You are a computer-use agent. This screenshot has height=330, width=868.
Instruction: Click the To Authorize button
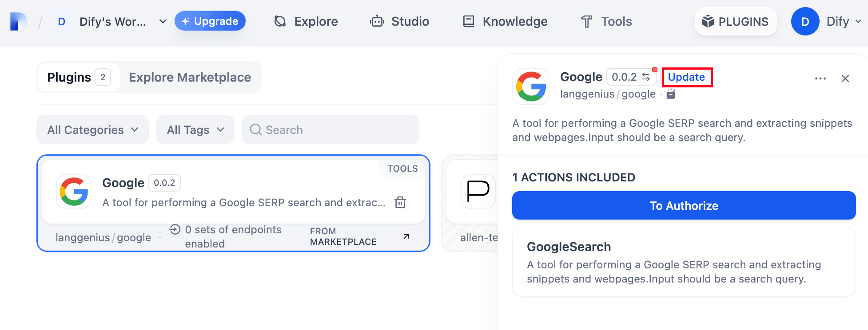click(684, 205)
